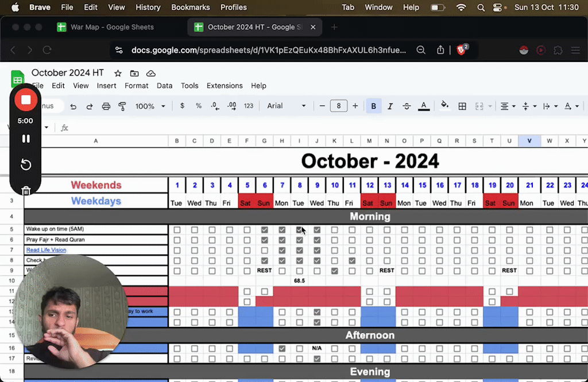The image size is (588, 382).
Task: Open Bookmarks in macOS menu bar
Action: pyautogui.click(x=191, y=7)
